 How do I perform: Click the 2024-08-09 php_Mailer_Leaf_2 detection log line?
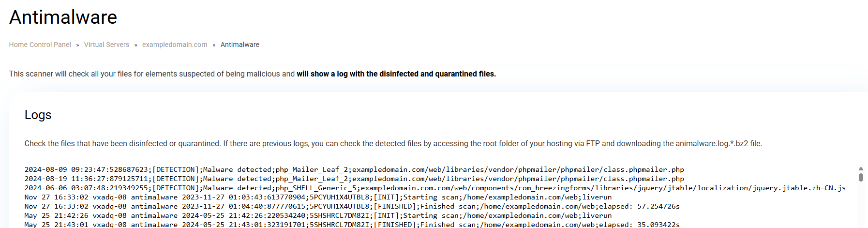[x=354, y=169]
